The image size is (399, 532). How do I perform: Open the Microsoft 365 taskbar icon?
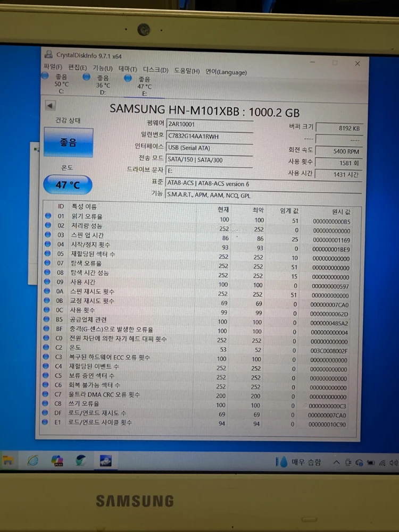[x=57, y=460]
